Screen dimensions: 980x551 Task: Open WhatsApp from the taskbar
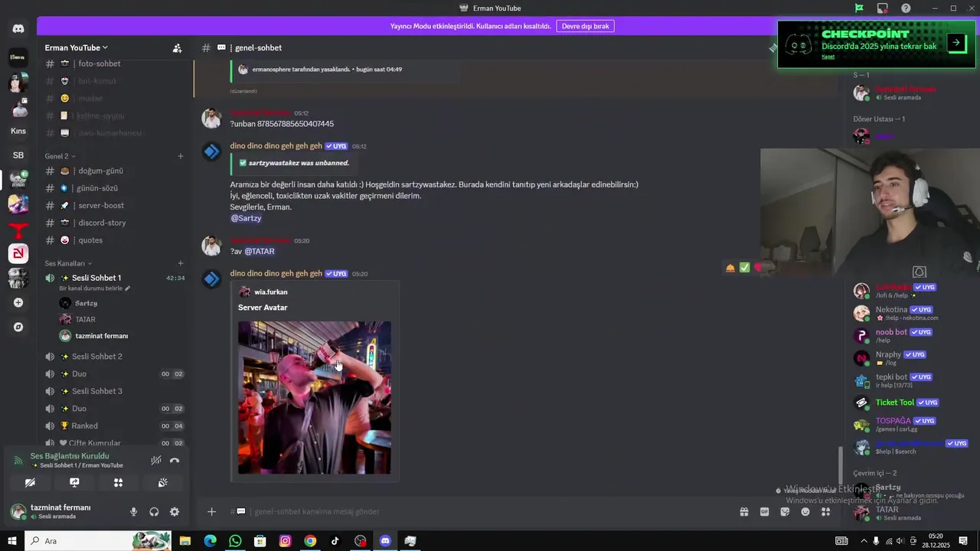pyautogui.click(x=235, y=541)
